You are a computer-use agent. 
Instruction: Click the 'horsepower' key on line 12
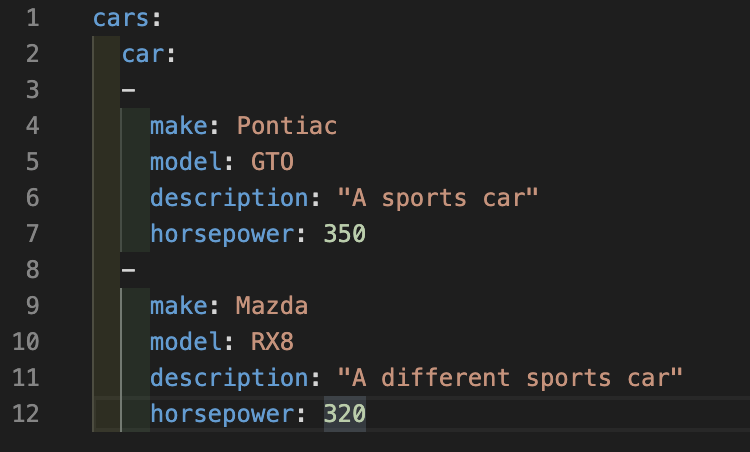click(222, 414)
